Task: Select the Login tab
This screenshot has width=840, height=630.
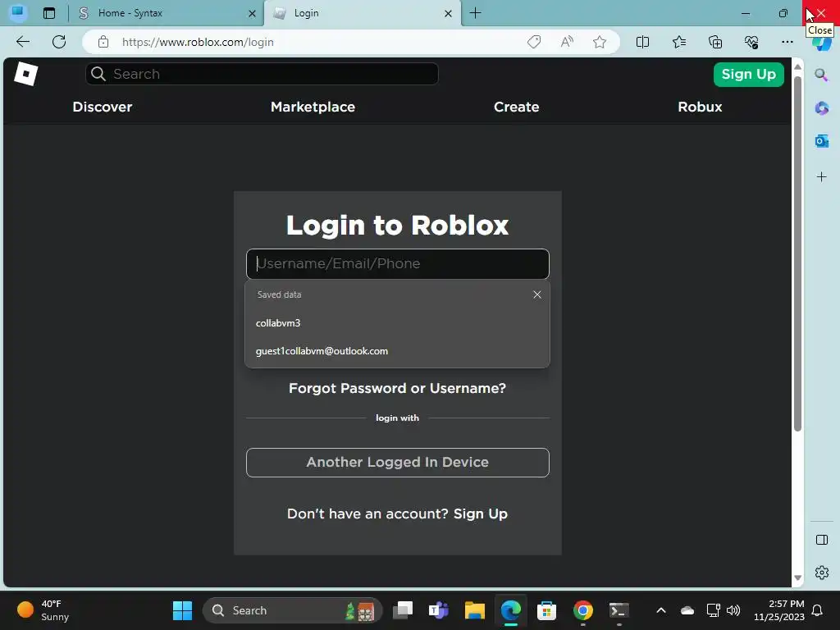Action: click(362, 13)
